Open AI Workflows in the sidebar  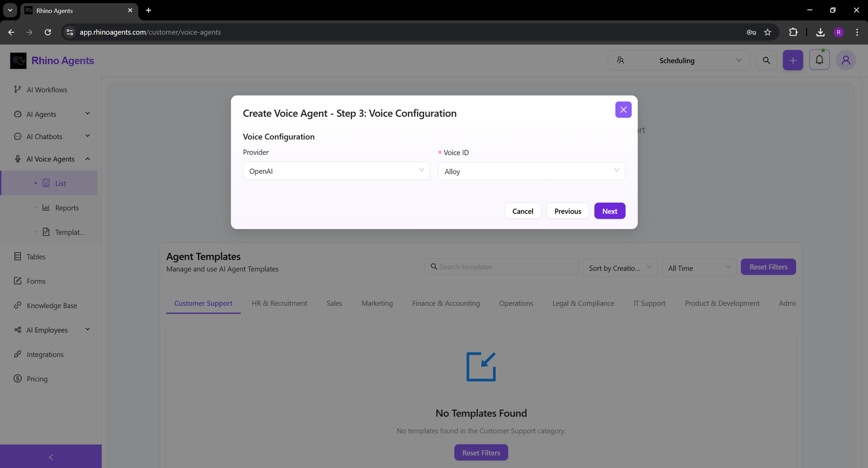point(47,90)
